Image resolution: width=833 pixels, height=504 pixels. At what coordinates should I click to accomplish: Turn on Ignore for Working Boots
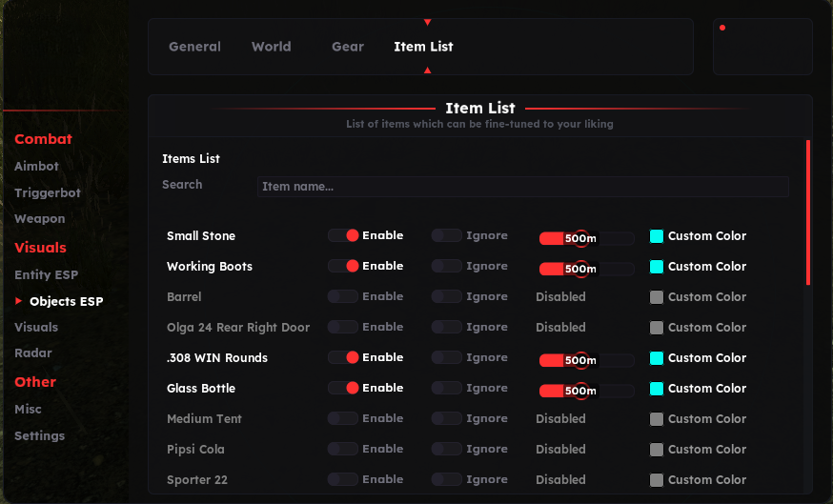click(x=446, y=266)
